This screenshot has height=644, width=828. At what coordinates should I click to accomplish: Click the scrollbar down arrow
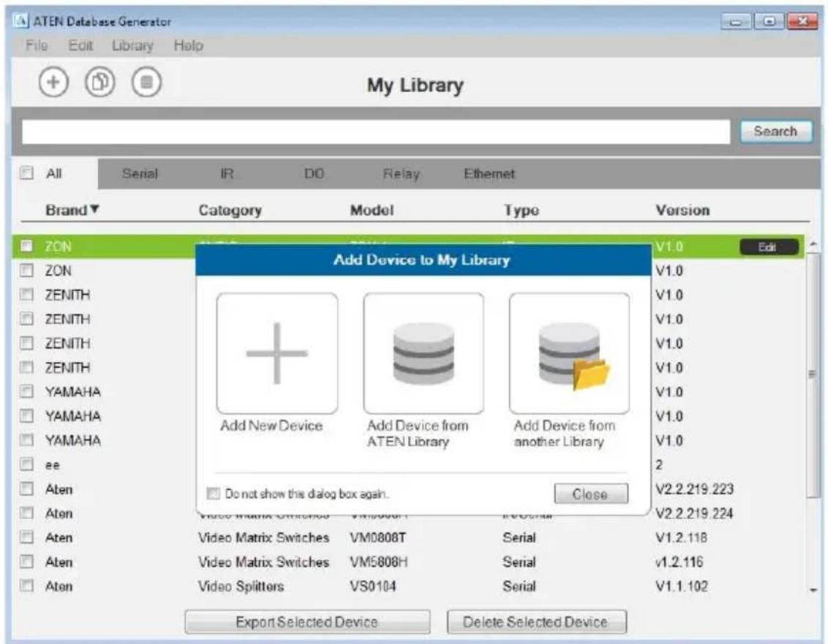pos(813,590)
